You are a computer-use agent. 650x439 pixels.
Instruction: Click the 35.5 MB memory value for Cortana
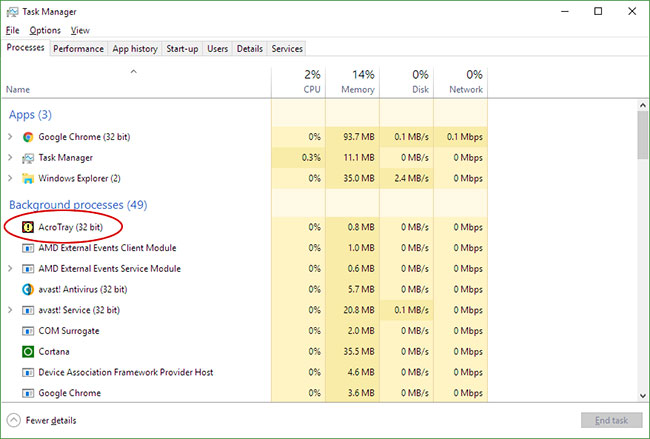coord(359,352)
